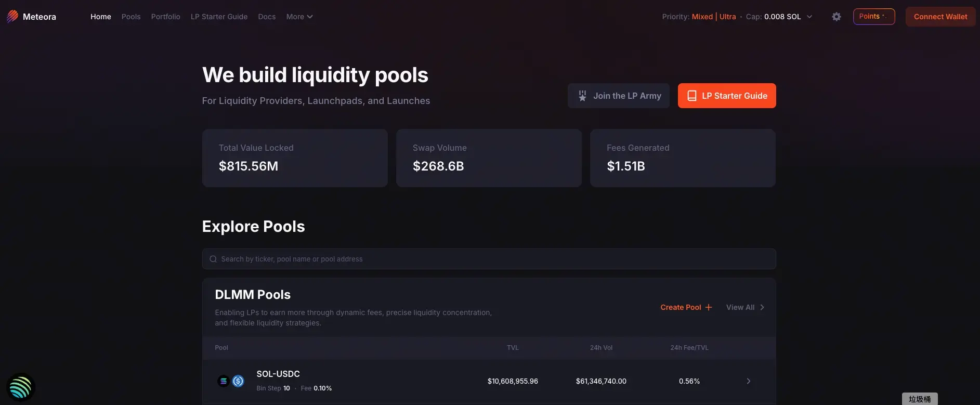Screen dimensions: 980x405
Task: Click the Points button
Action: point(873,17)
